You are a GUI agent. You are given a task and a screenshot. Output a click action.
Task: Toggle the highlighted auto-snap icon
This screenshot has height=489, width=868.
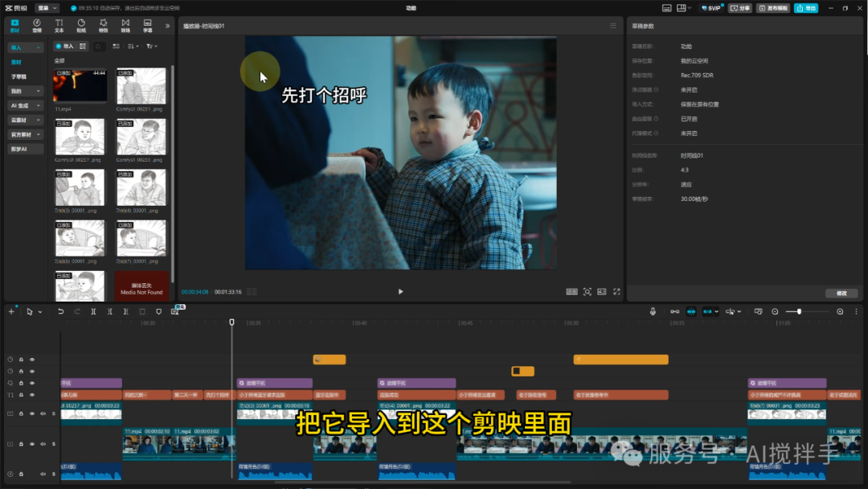[691, 312]
